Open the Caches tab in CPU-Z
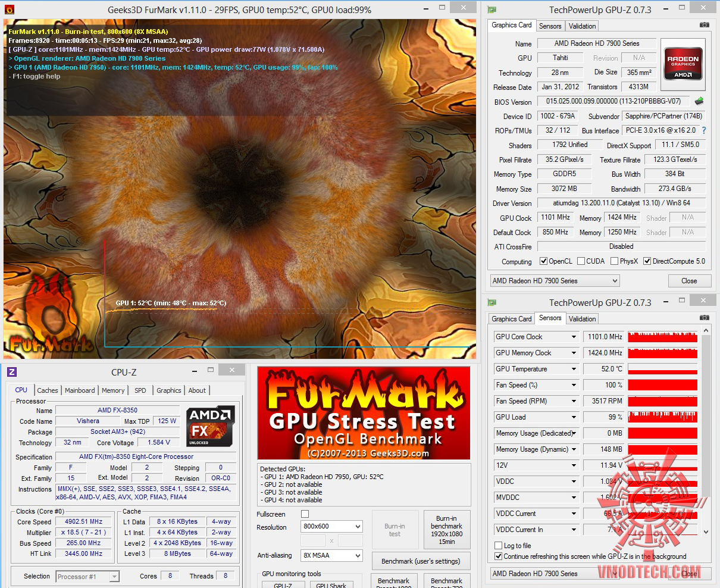 (48, 390)
